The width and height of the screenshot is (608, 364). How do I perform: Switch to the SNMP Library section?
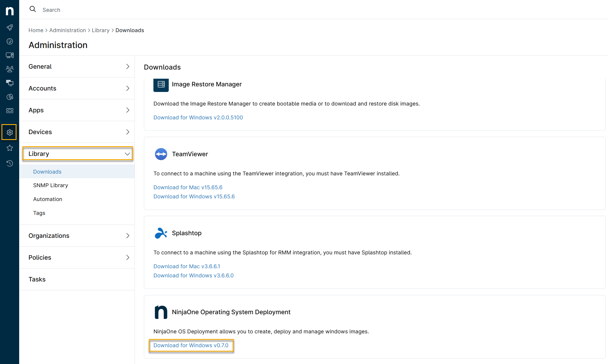tap(50, 185)
